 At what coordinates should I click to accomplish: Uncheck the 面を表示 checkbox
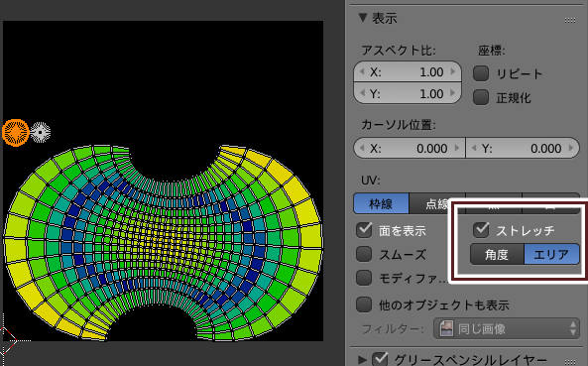[x=364, y=230]
